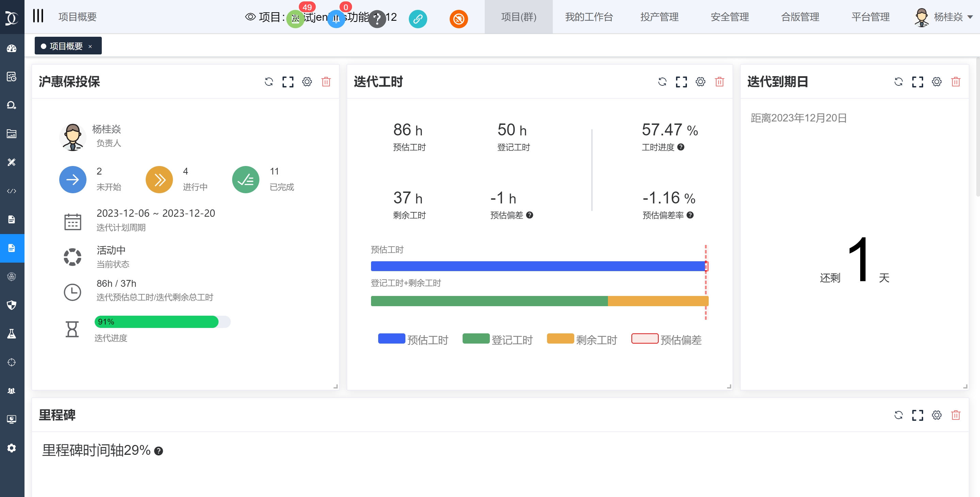Open the flask test icon in sidebar
Screen dimensions: 980x497
[x=12, y=333]
